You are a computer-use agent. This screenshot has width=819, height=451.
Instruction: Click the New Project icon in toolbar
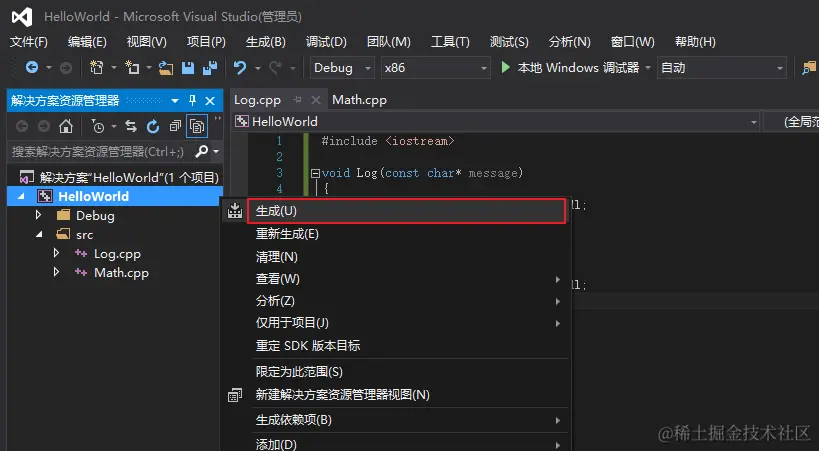97,67
